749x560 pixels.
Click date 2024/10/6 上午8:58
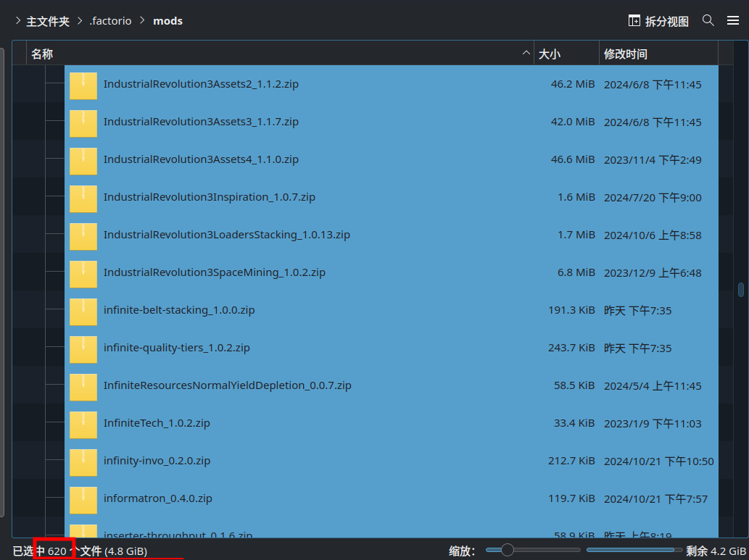coord(653,236)
